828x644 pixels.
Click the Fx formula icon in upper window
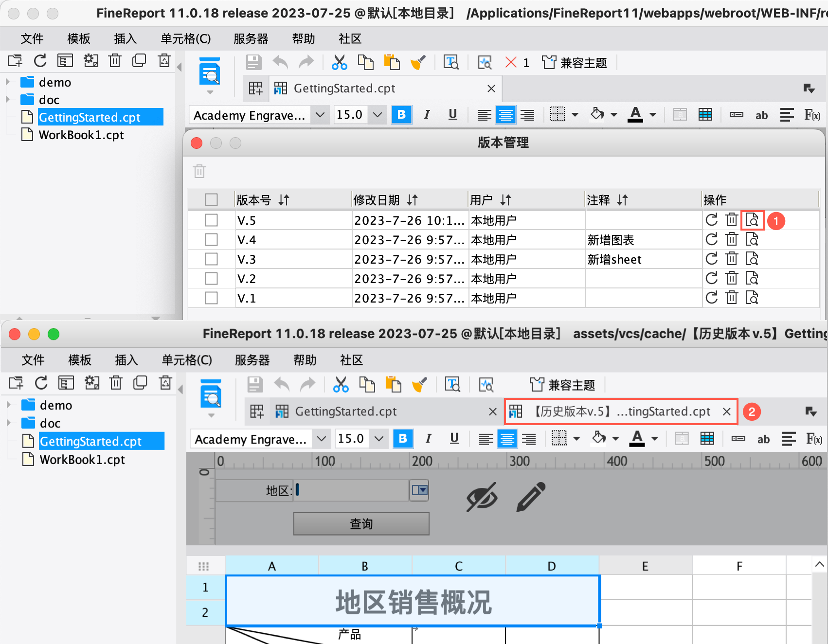(812, 115)
